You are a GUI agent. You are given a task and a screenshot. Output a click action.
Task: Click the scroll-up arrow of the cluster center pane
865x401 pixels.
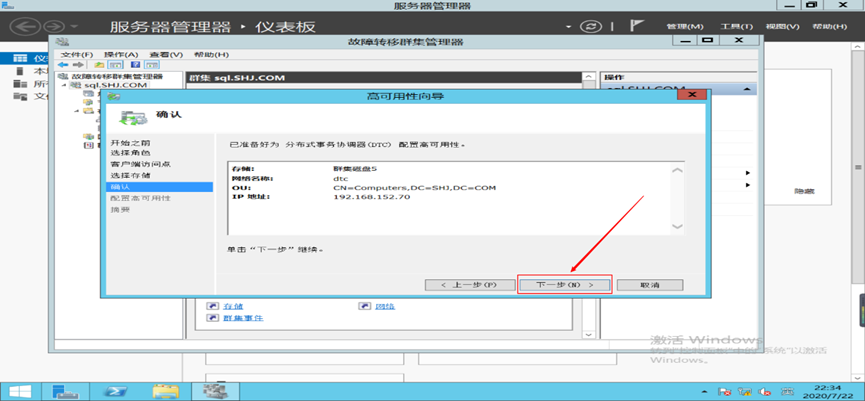[589, 77]
